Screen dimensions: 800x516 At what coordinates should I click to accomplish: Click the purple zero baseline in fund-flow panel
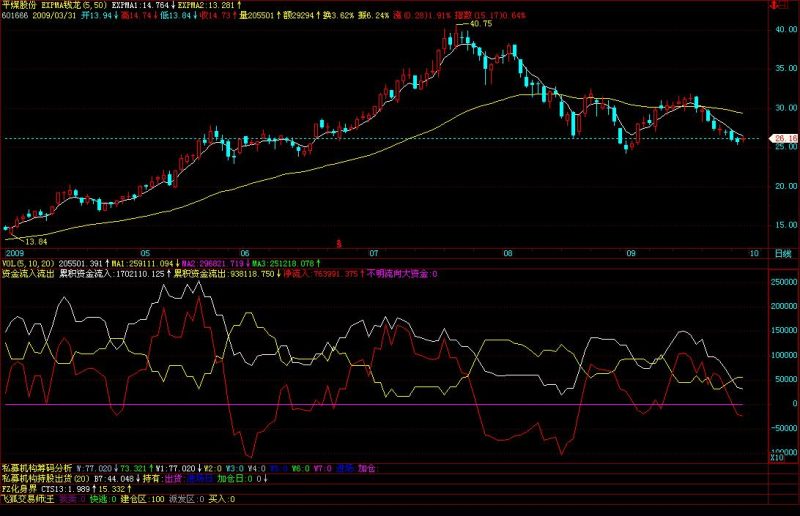[x=385, y=405]
